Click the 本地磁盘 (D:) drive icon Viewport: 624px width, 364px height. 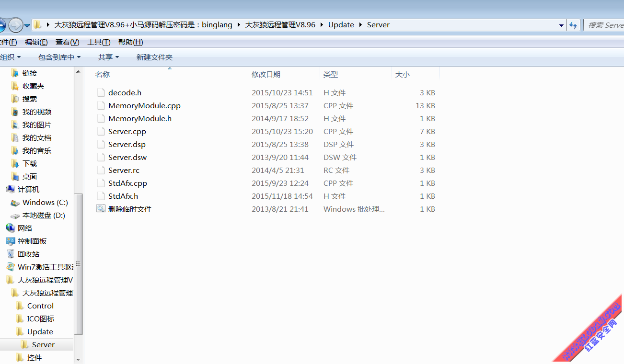(15, 215)
